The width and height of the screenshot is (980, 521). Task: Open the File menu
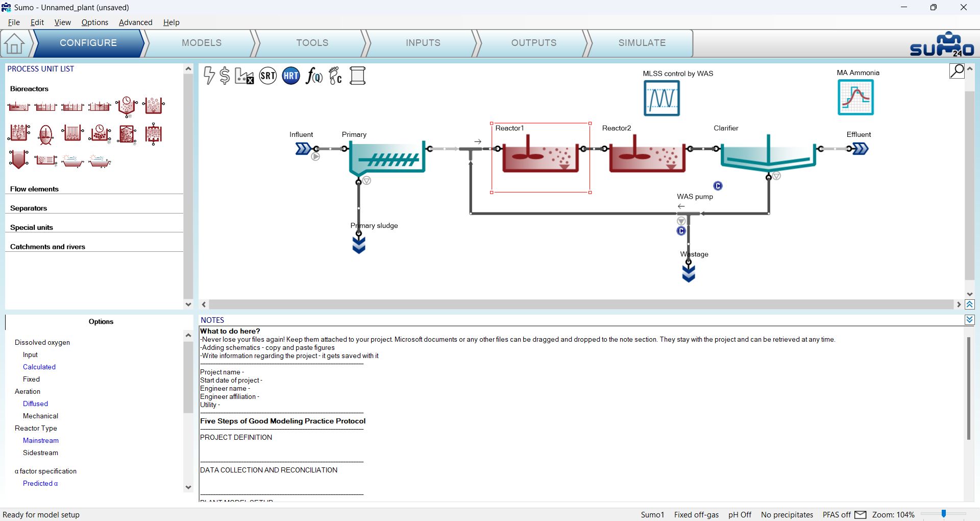point(14,22)
